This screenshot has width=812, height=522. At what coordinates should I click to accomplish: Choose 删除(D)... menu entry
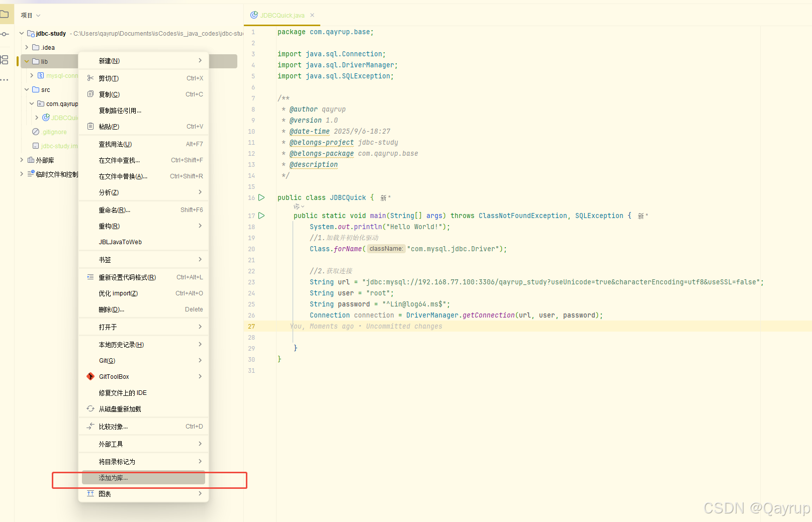(144, 309)
